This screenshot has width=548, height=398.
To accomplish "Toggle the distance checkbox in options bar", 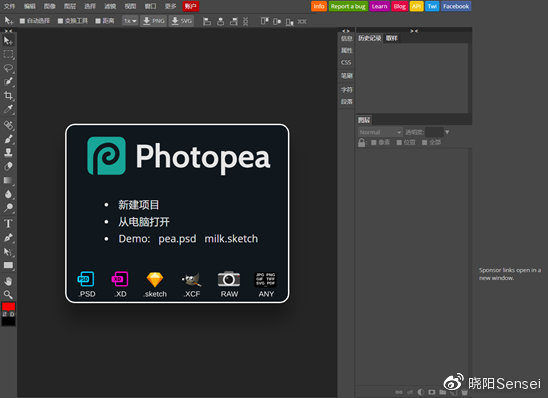I will point(98,21).
